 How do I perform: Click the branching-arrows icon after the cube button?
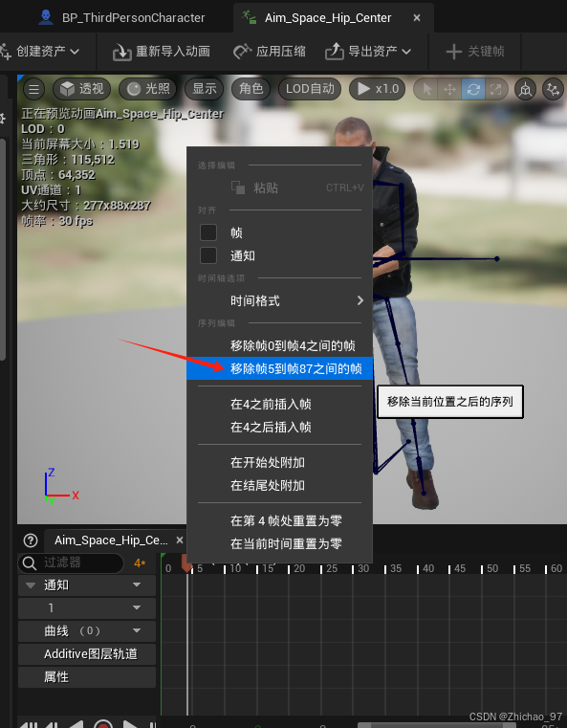click(x=553, y=89)
